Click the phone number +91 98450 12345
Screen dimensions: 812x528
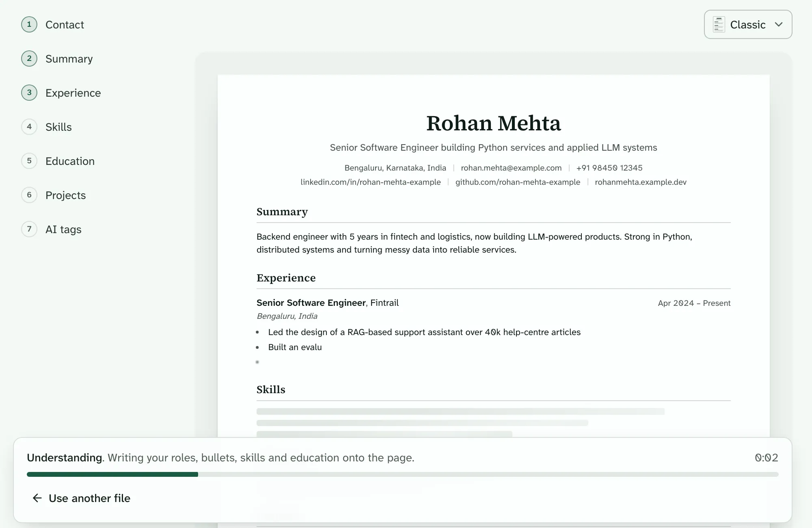[x=609, y=168]
